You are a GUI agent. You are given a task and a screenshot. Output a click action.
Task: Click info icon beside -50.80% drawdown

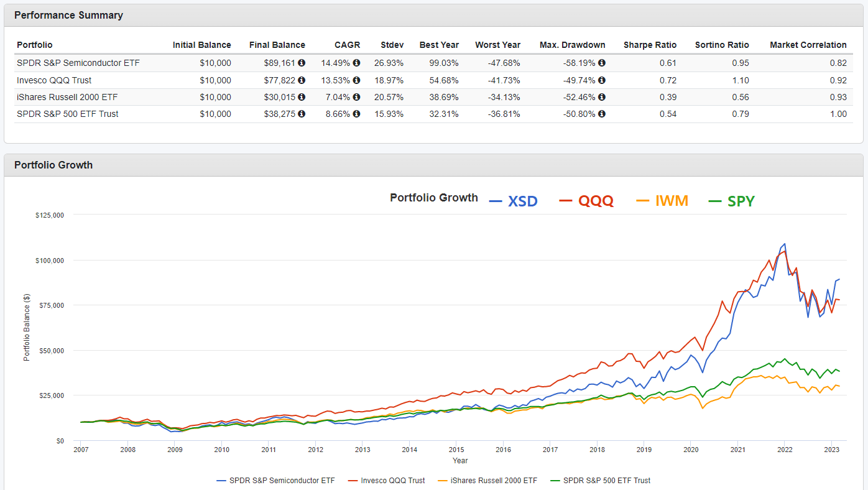point(602,114)
